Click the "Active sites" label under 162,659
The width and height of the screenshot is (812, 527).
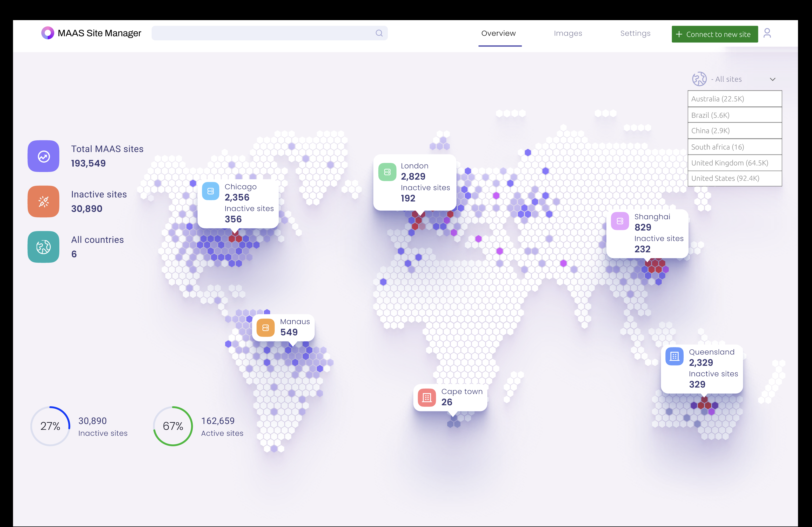pyautogui.click(x=222, y=433)
